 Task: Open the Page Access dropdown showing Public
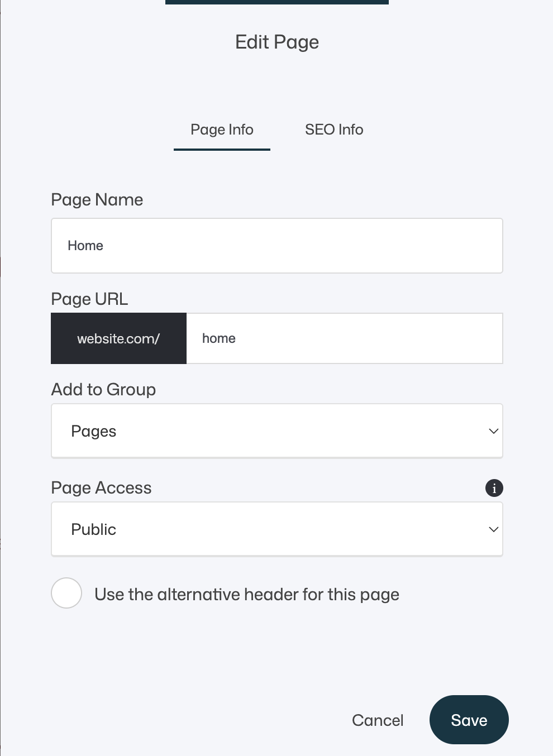pyautogui.click(x=277, y=529)
